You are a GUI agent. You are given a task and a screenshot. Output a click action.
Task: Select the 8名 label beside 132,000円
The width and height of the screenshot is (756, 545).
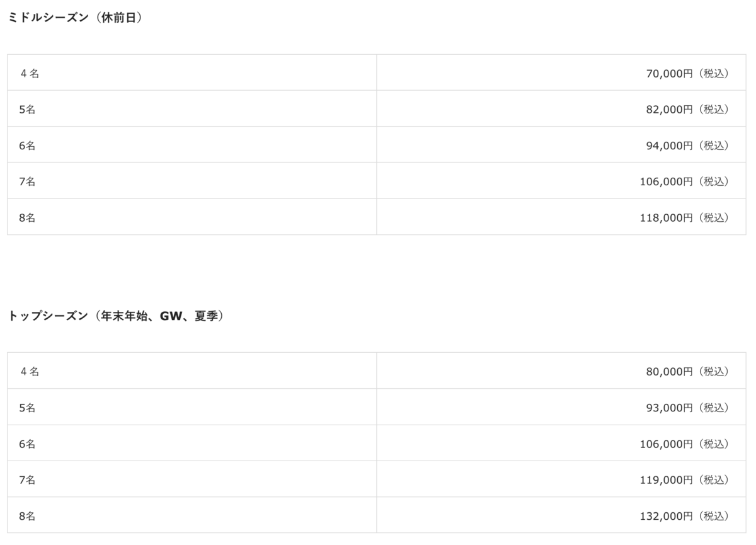(x=27, y=517)
